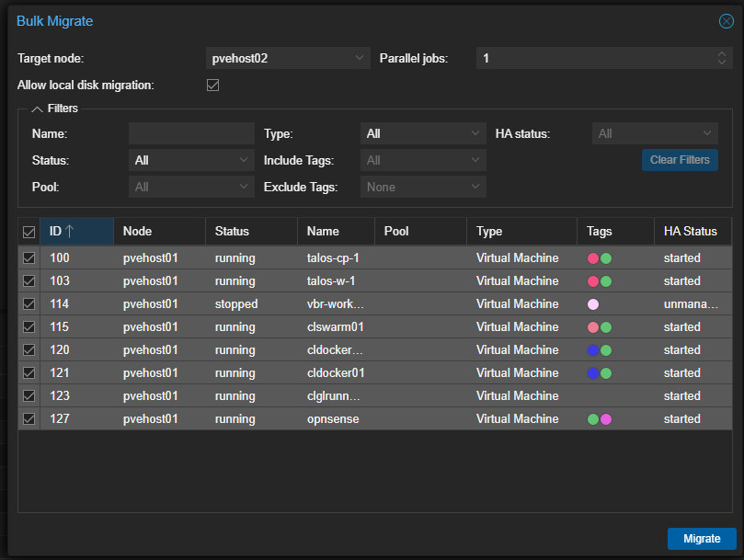
Task: Uncheck VM 114 from the migration list
Action: 29,303
